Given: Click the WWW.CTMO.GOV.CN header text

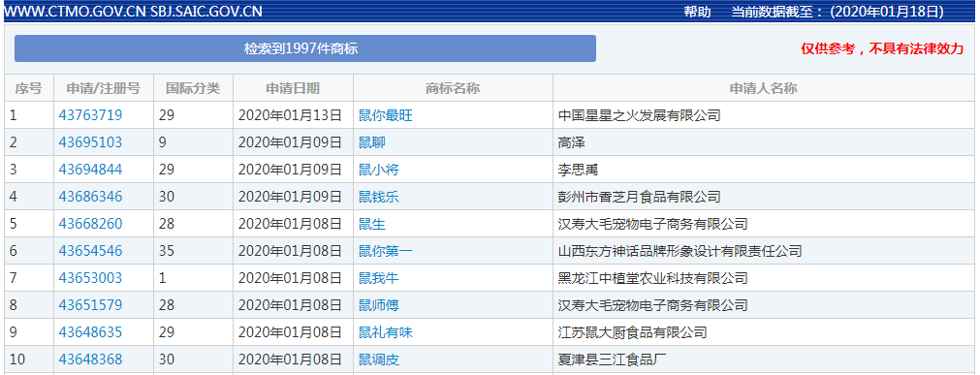Looking at the screenshot, I should pyautogui.click(x=76, y=12).
